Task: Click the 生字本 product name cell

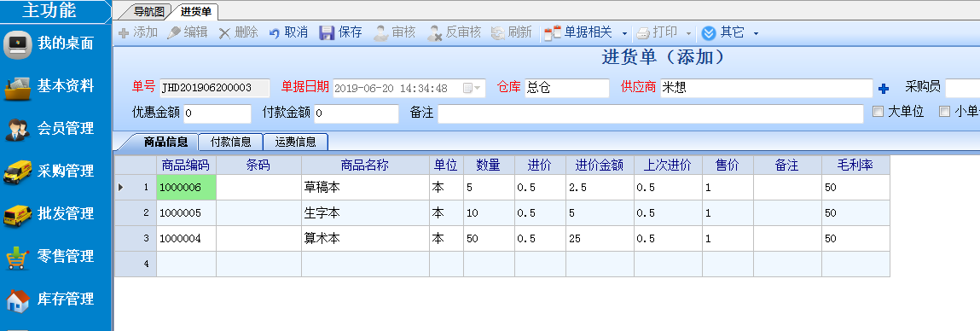Action: coord(365,212)
